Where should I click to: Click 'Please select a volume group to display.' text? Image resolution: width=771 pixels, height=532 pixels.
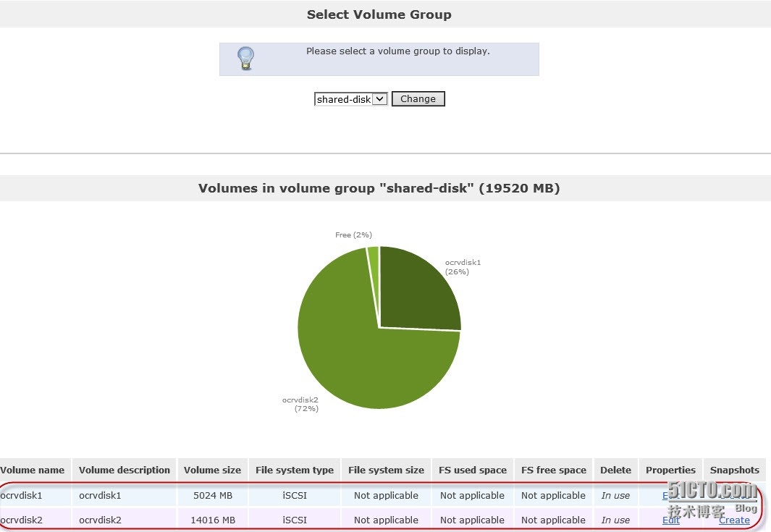click(x=397, y=51)
